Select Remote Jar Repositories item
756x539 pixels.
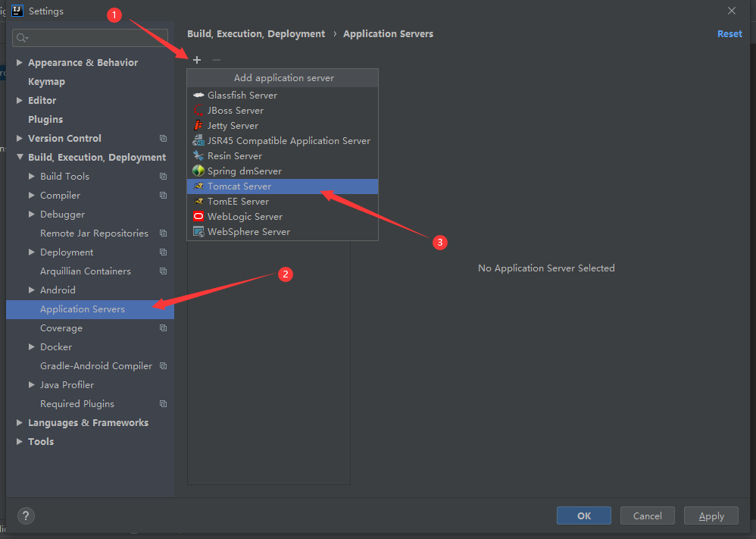coord(94,233)
